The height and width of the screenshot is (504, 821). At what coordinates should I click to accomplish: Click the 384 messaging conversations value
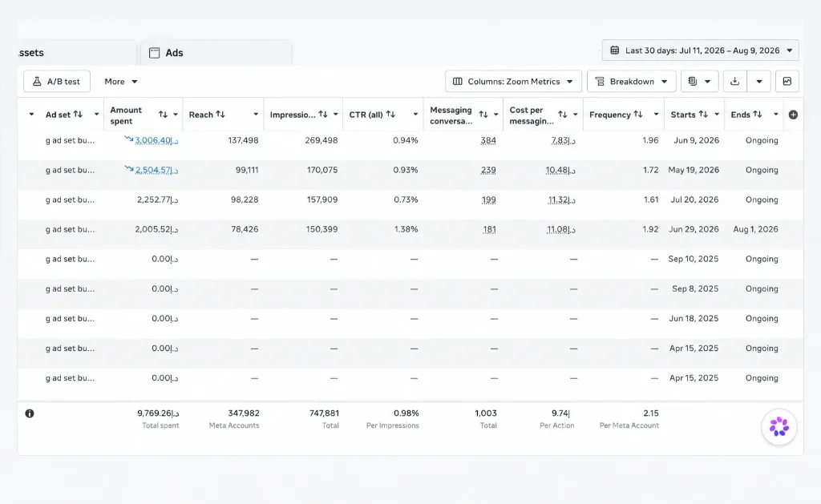(488, 140)
